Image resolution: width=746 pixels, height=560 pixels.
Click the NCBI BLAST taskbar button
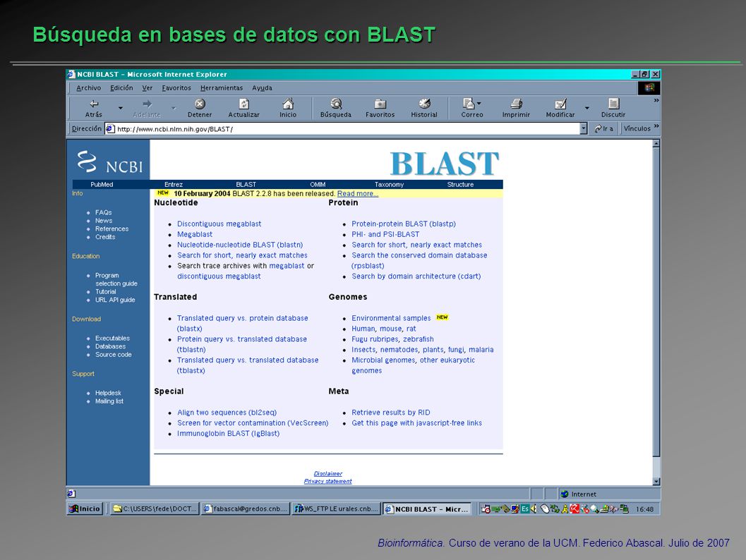pyautogui.click(x=427, y=509)
